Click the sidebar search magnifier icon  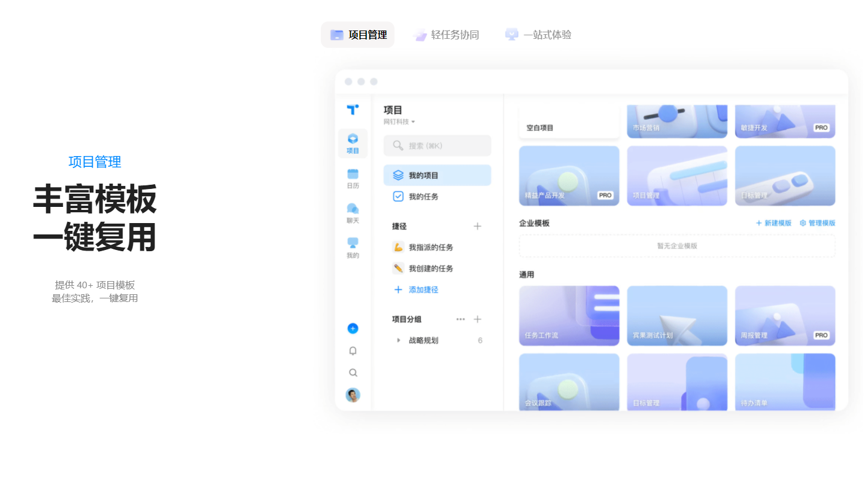[353, 373]
